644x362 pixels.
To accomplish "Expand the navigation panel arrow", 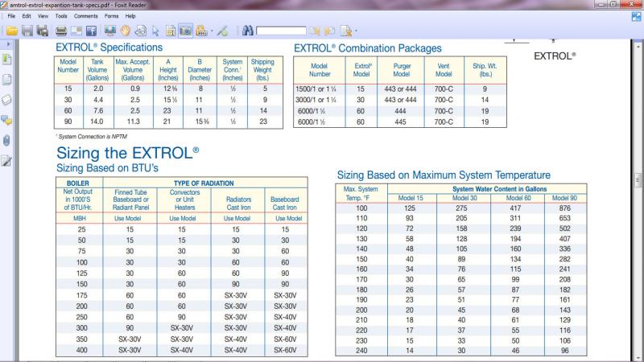I will (x=8, y=43).
